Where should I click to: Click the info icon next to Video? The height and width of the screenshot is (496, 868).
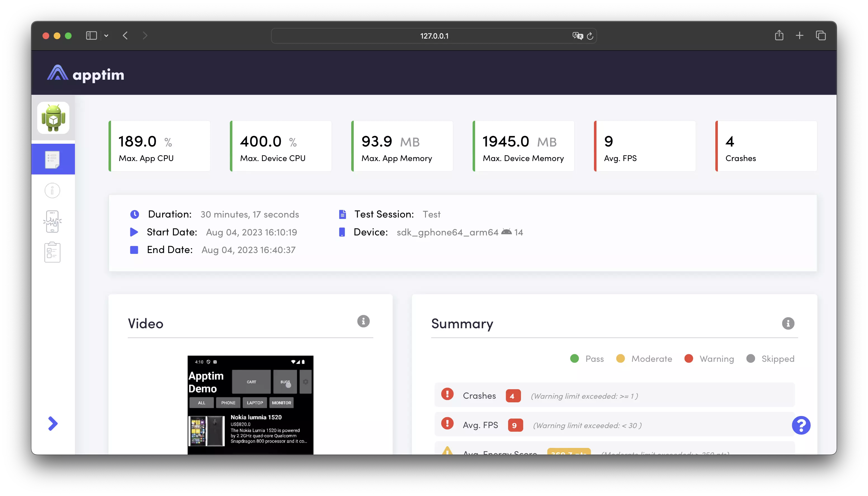click(x=363, y=321)
